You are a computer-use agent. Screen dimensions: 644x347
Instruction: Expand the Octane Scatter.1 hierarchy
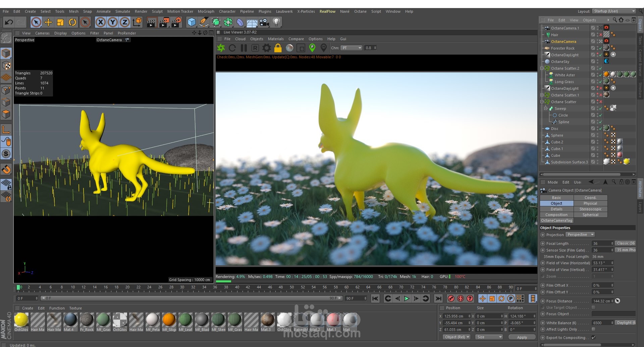pos(542,95)
